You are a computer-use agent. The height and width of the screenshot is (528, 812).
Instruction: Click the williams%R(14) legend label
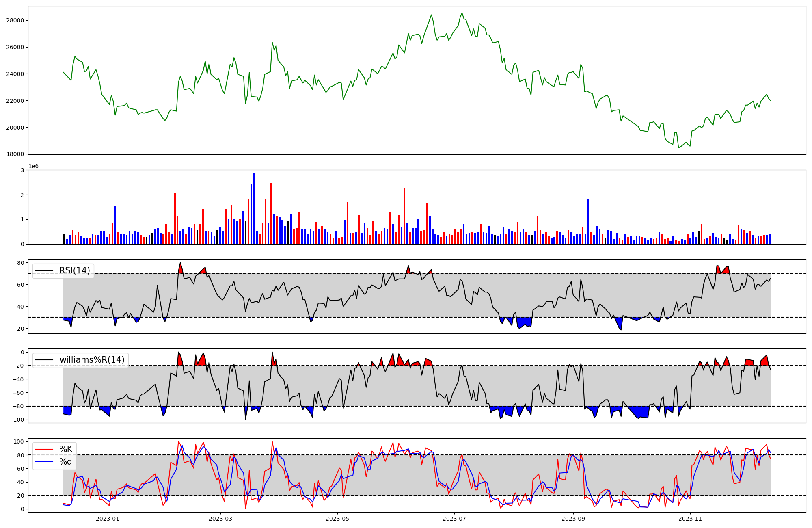point(92,360)
